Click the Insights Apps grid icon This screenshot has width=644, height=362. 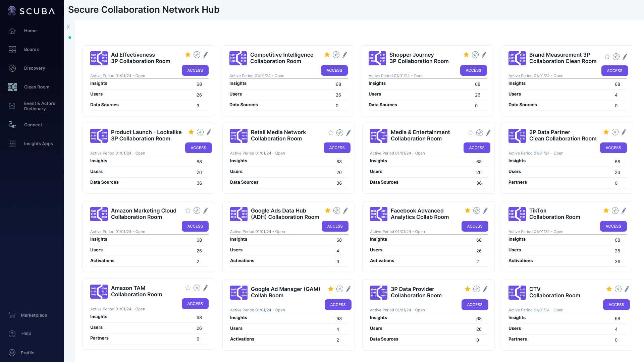pyautogui.click(x=12, y=143)
